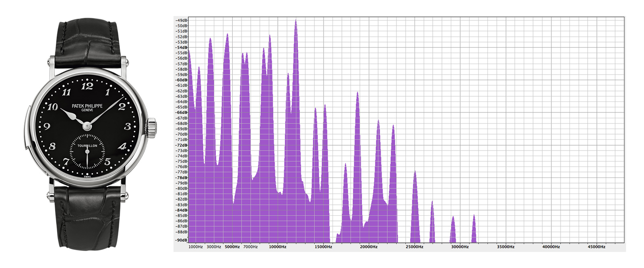Screen dimensions: 644x268
Task: Click the 35000Hz frequency label
Action: coord(505,247)
